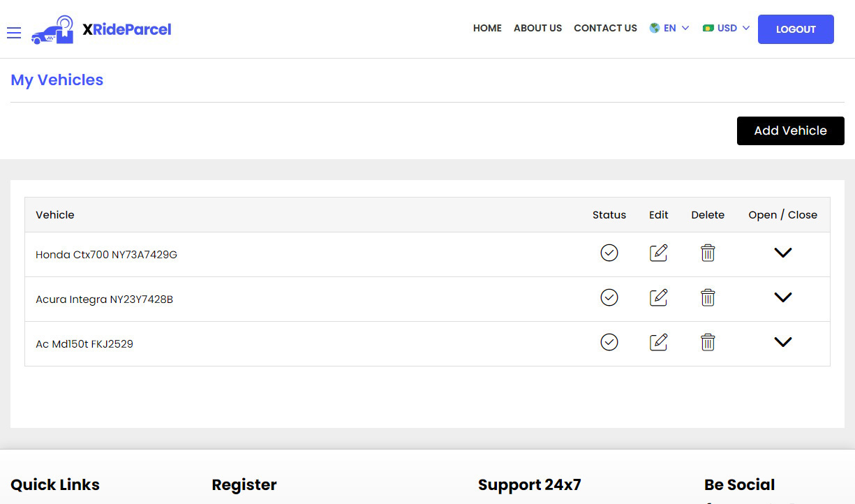The height and width of the screenshot is (504, 855).
Task: Expand the Ac Md150t row details
Action: (783, 342)
